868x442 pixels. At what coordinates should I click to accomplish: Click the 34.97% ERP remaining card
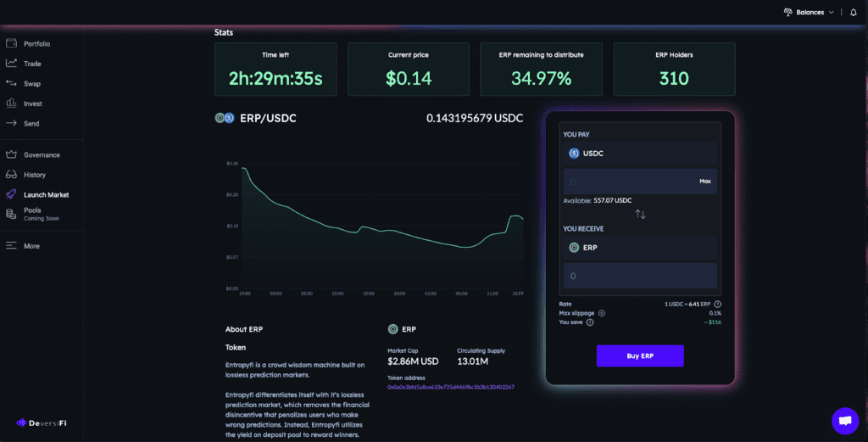click(x=542, y=70)
